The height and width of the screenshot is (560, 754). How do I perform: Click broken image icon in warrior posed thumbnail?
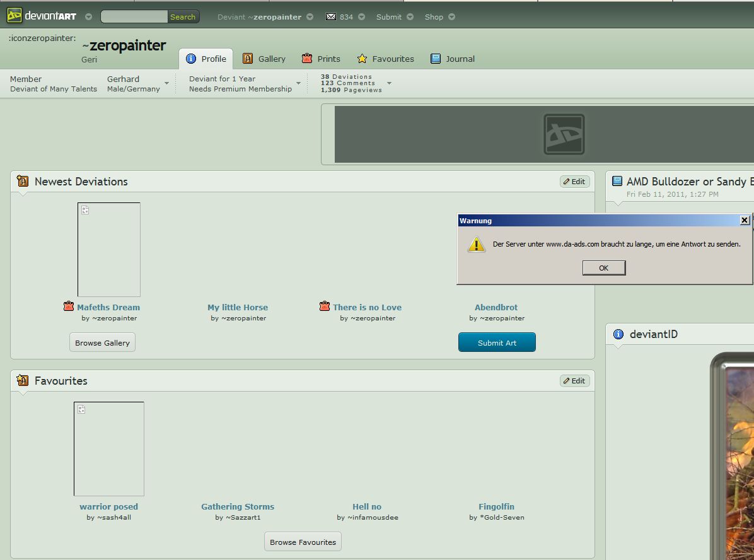[x=82, y=409]
